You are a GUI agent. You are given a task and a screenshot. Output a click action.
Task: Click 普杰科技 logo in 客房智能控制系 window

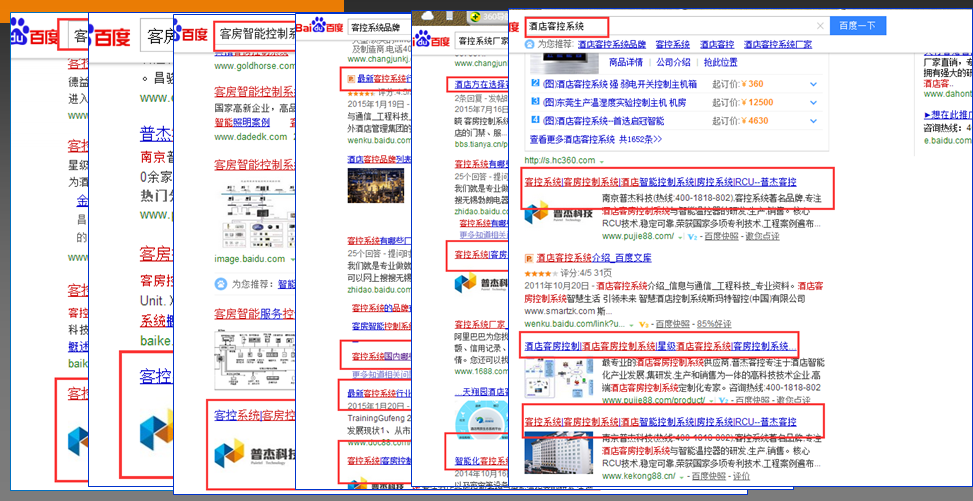(255, 453)
